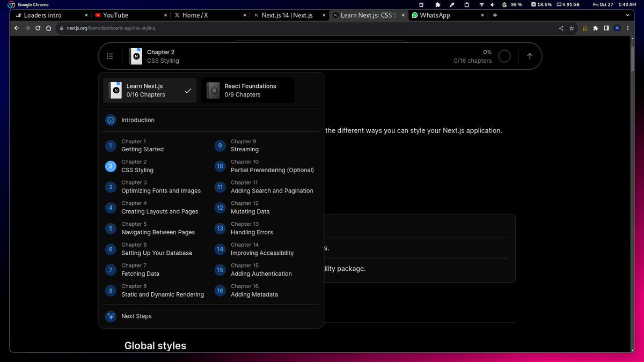This screenshot has width=644, height=362.
Task: Click number 6 badge for Setting Up Database
Action: click(111, 249)
